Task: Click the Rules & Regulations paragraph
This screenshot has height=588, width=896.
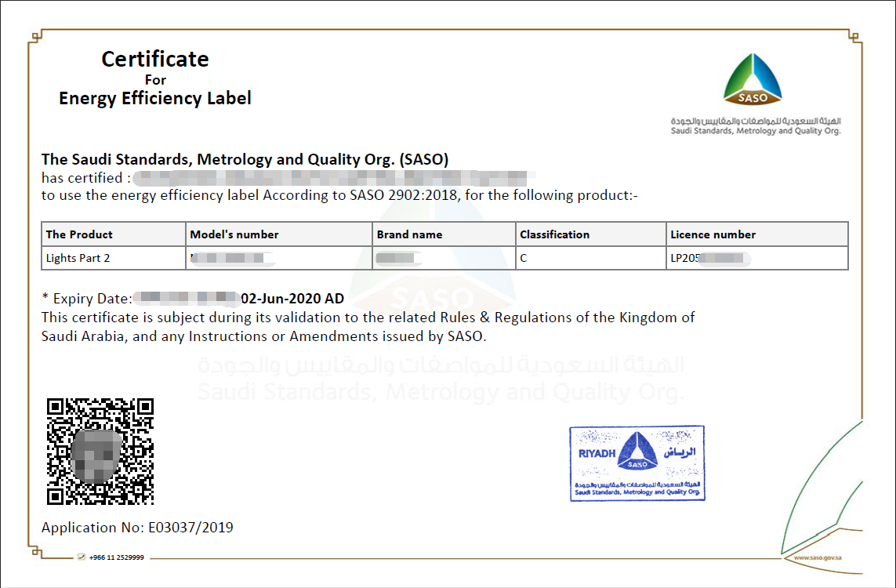Action: 368,326
